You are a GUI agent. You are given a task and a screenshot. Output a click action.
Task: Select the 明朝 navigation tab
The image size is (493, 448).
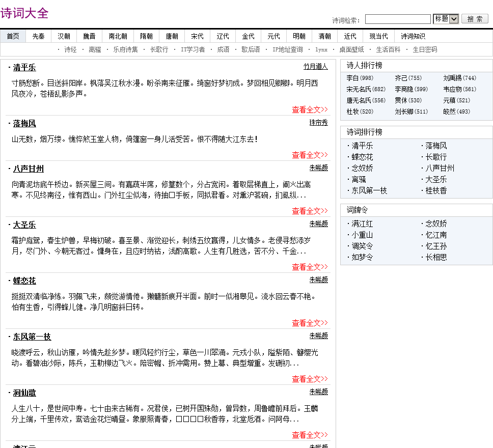[x=299, y=36]
